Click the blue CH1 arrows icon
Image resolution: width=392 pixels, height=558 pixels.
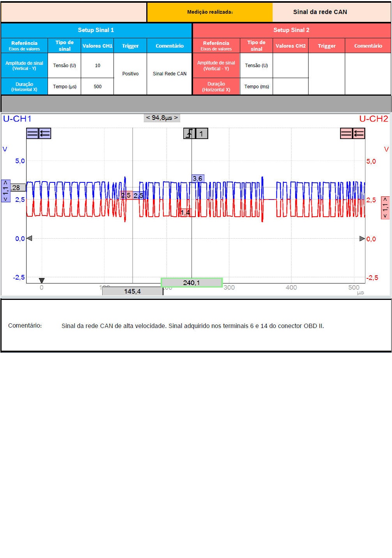click(45, 134)
